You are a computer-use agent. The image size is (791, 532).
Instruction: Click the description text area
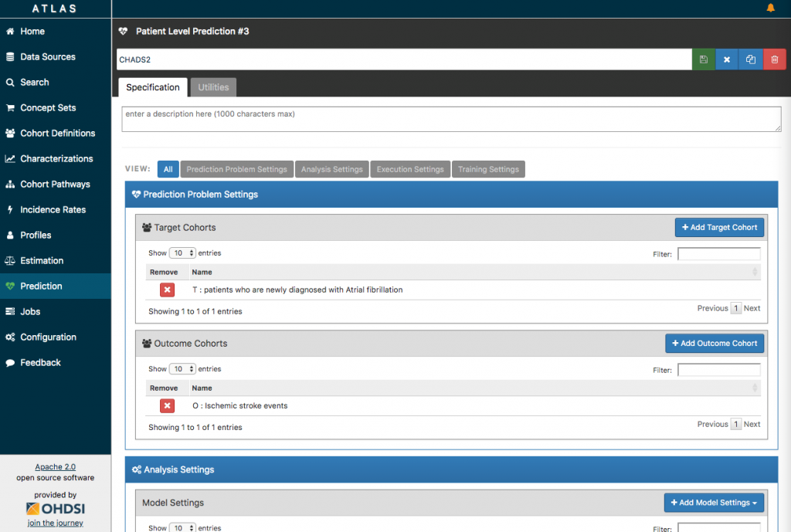point(451,119)
